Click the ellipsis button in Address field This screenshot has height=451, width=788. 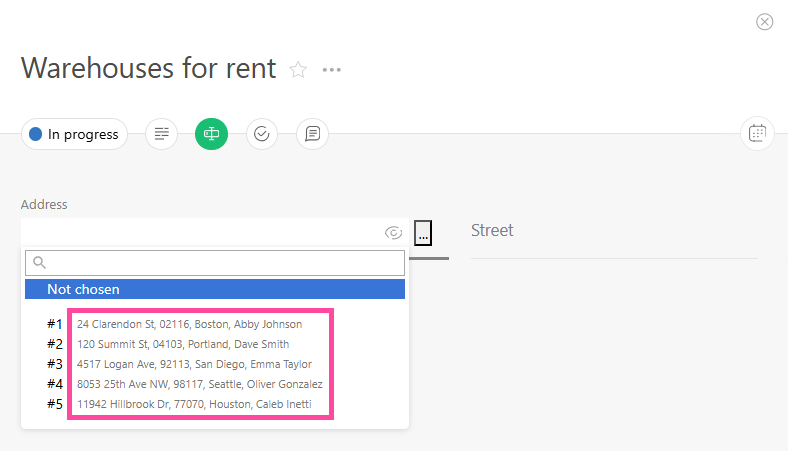click(x=424, y=233)
